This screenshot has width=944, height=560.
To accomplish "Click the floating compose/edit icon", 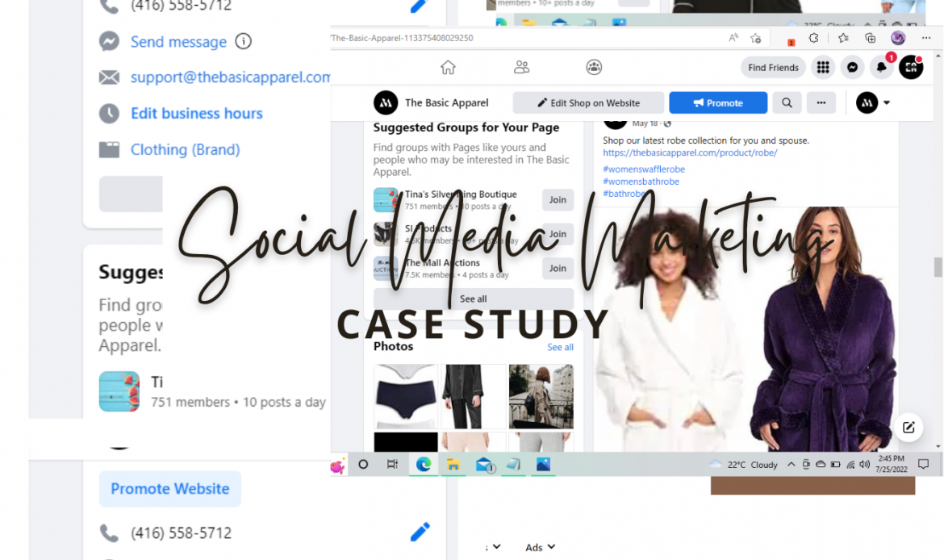I will tap(908, 428).
